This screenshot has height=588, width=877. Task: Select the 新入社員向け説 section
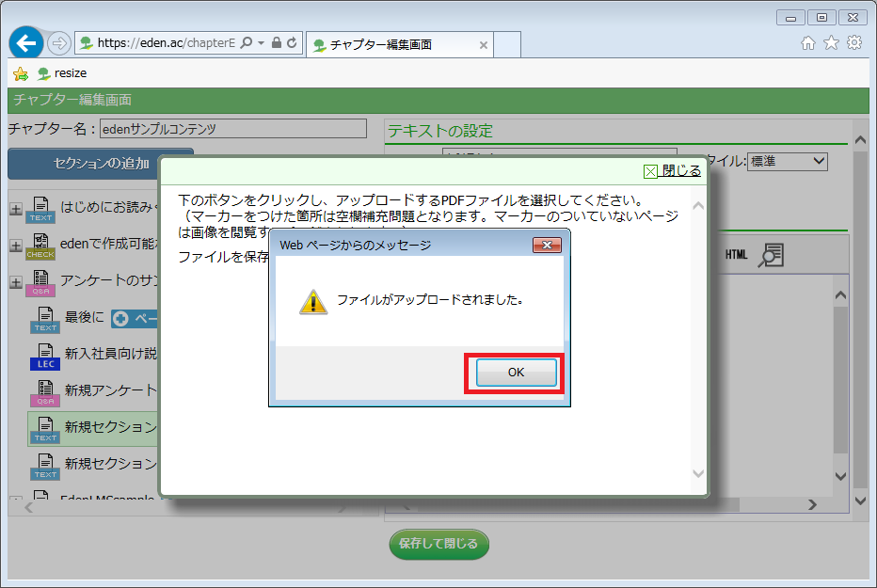click(111, 354)
